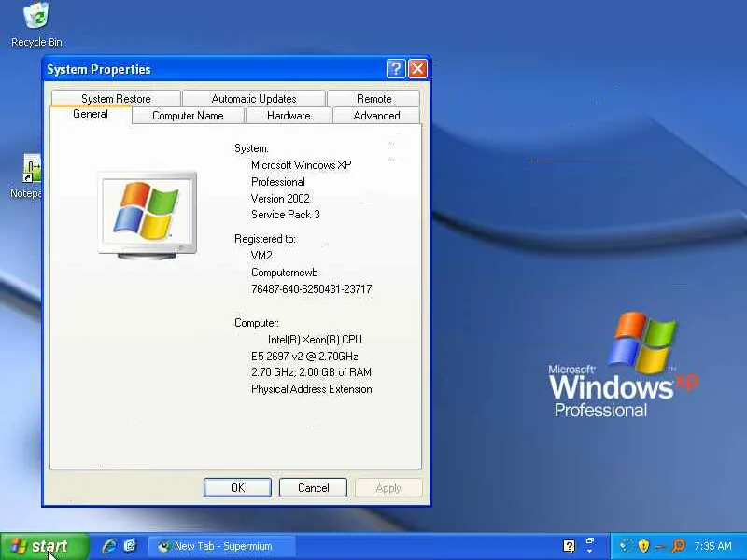Click the Computer: heading label
747x560 pixels.
click(256, 323)
